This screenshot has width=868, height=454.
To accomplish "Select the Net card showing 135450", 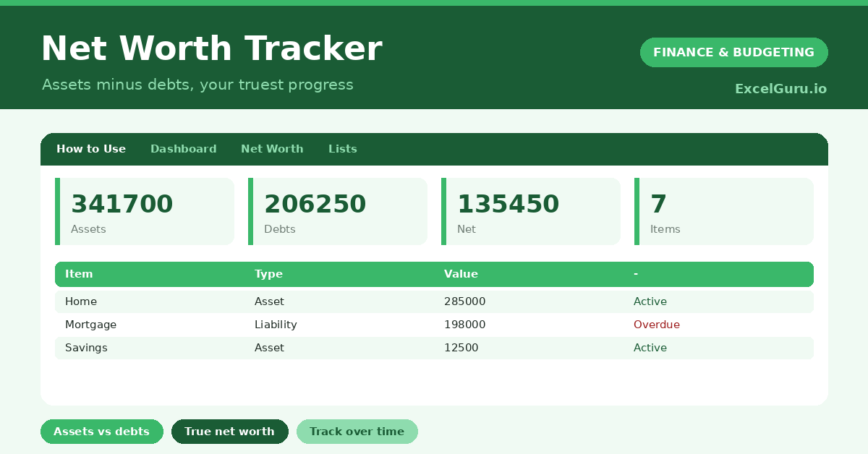I will click(531, 212).
